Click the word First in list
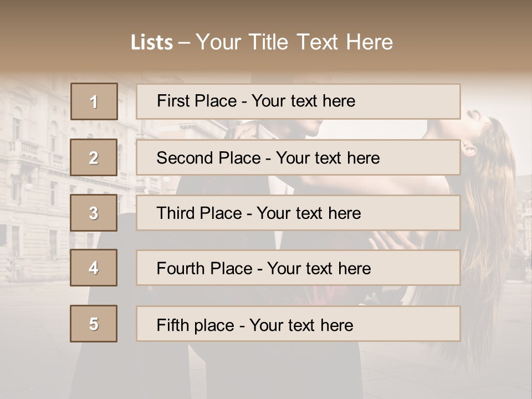Viewport: 532px width, 399px height. [172, 101]
